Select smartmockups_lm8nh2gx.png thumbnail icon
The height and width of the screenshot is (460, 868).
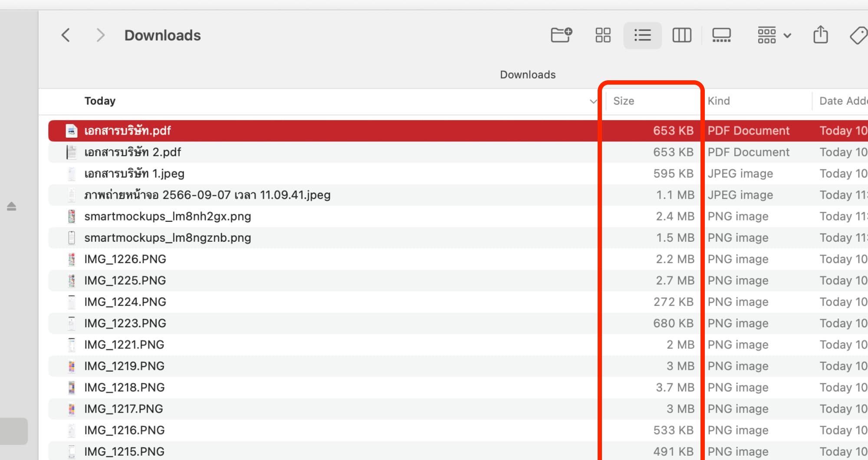(72, 216)
